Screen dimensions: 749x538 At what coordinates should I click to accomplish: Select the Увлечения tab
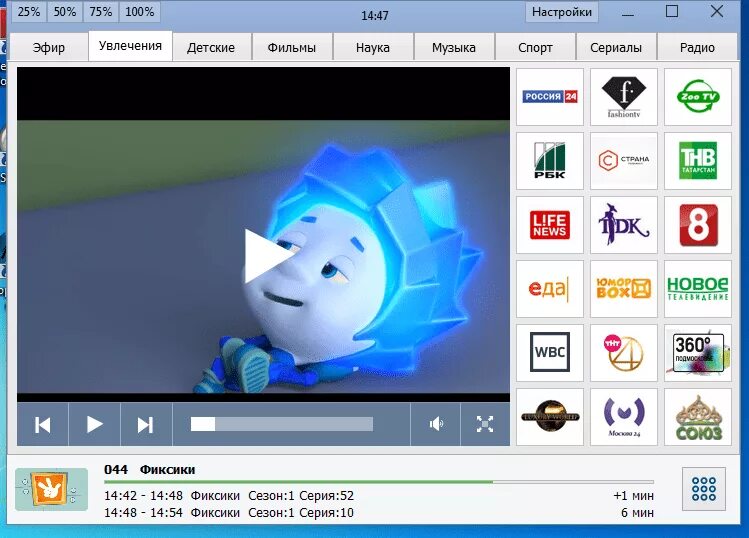click(x=130, y=46)
